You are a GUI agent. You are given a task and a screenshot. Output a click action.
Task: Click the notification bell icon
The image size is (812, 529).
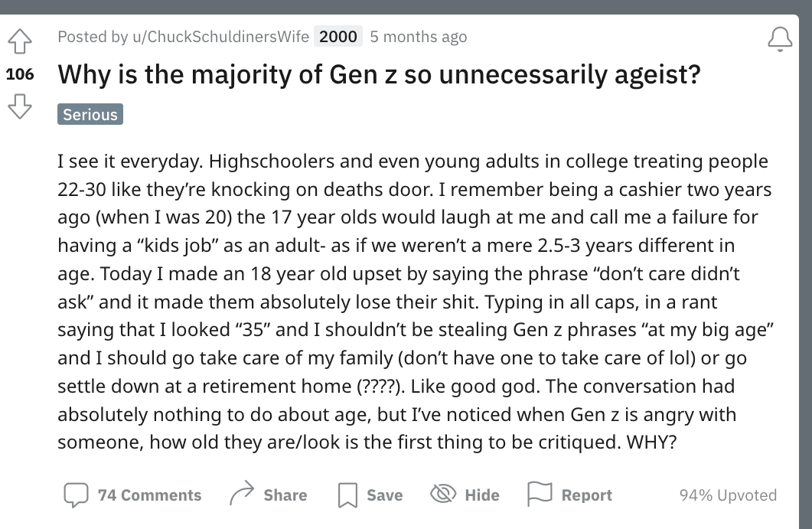pos(780,39)
